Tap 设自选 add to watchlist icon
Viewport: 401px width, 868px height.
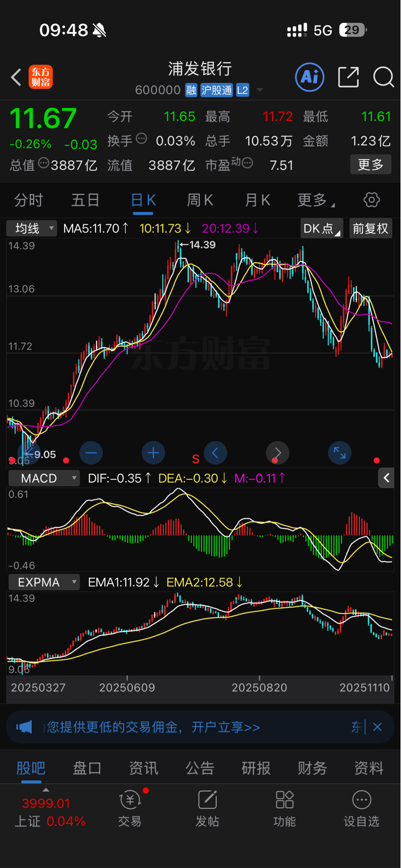point(361,809)
